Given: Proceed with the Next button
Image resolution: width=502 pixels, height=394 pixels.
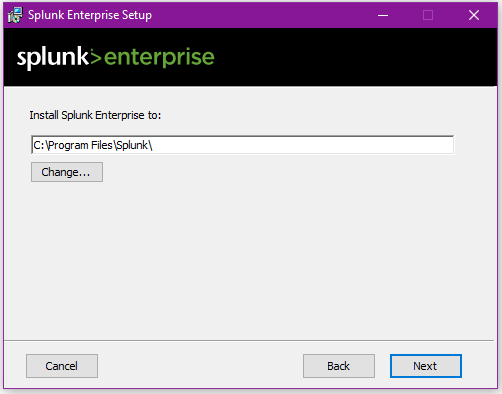Looking at the screenshot, I should coord(426,366).
